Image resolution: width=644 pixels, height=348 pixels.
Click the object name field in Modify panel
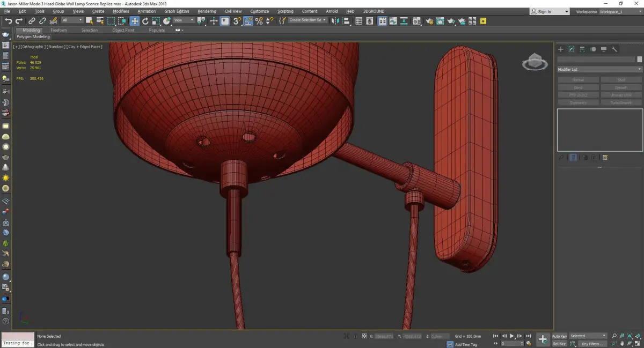pos(596,60)
